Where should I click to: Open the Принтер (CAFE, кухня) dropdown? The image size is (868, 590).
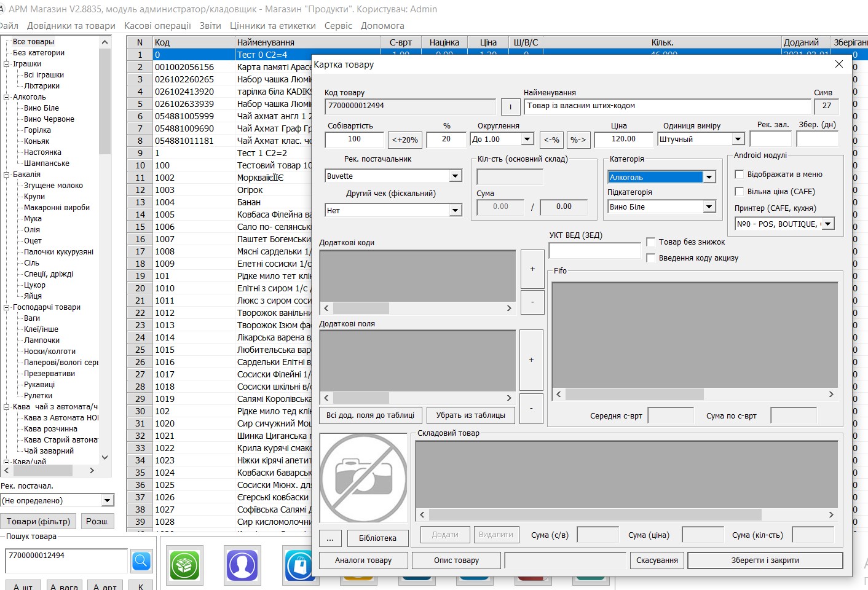click(828, 224)
